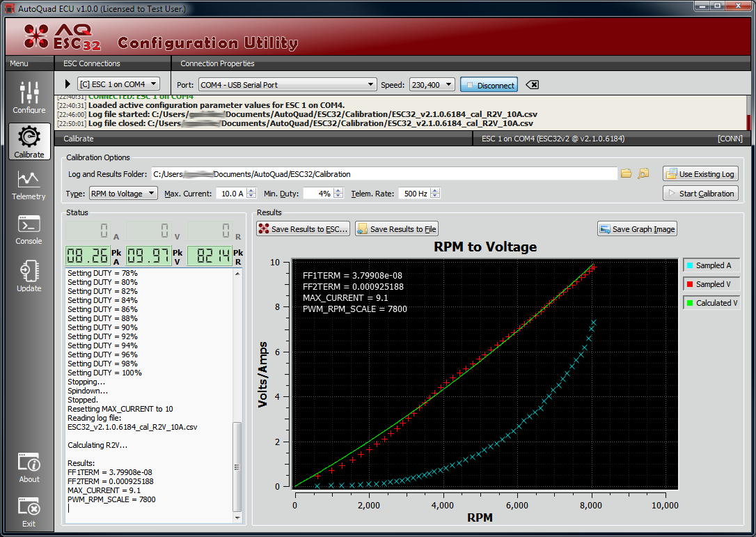756x537 pixels.
Task: Click the "MAX_CURRENT = 9.1" graph annotation
Action: [345, 297]
